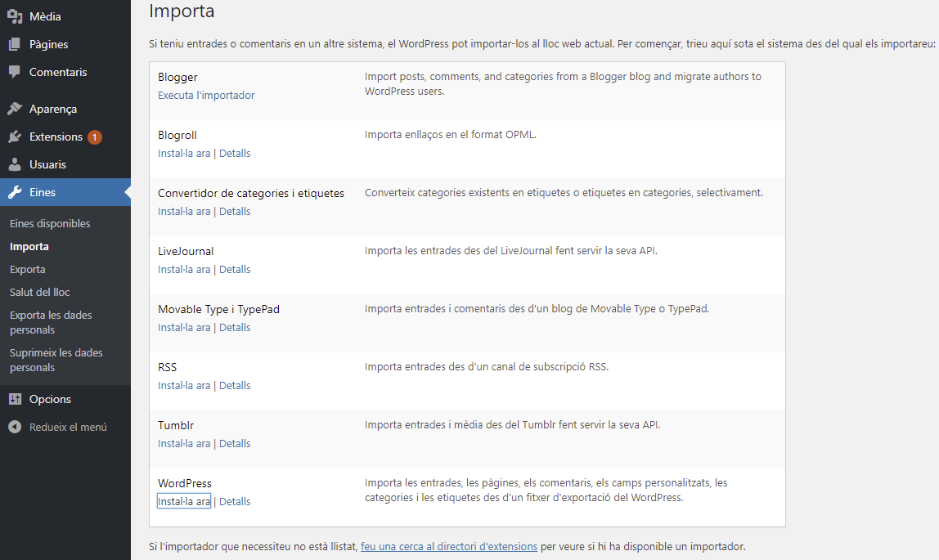Click the Aparença paintbrush icon
This screenshot has width=939, height=560.
[15, 109]
